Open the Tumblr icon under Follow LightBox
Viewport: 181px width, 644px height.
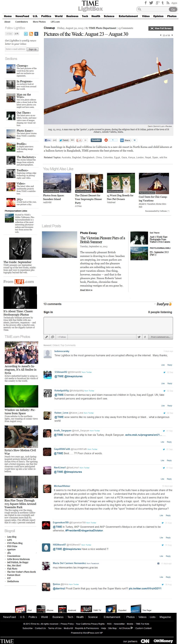36,34
